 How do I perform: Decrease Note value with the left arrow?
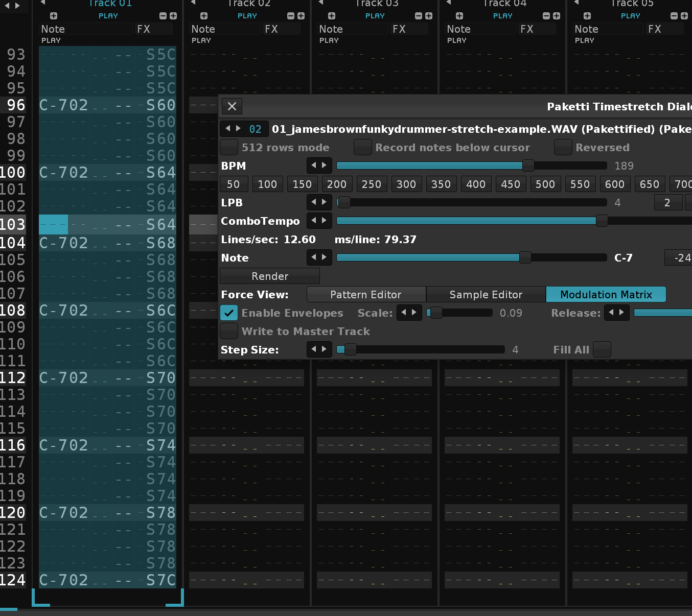coord(314,257)
